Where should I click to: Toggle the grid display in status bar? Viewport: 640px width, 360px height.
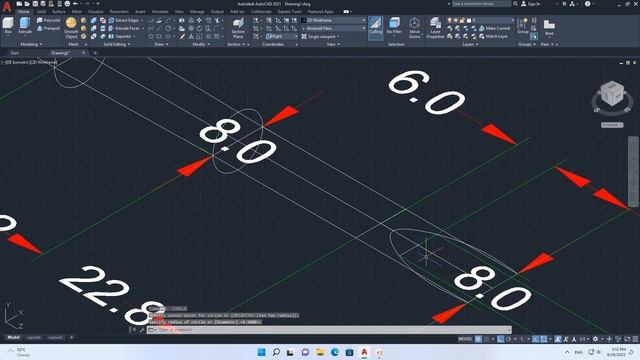(x=478, y=339)
